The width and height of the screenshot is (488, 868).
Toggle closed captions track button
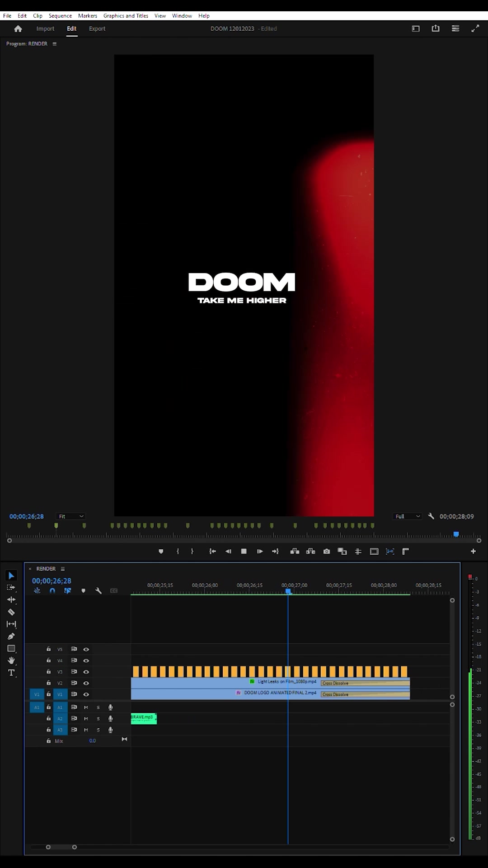pos(114,591)
